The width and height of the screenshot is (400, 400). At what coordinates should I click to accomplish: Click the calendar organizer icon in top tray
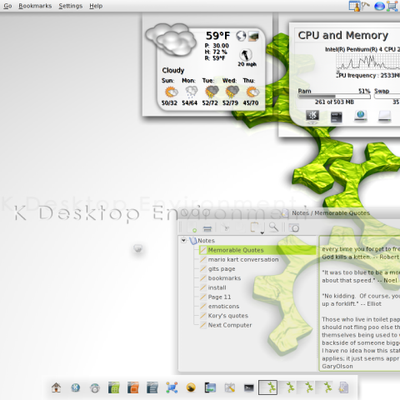[x=354, y=6]
